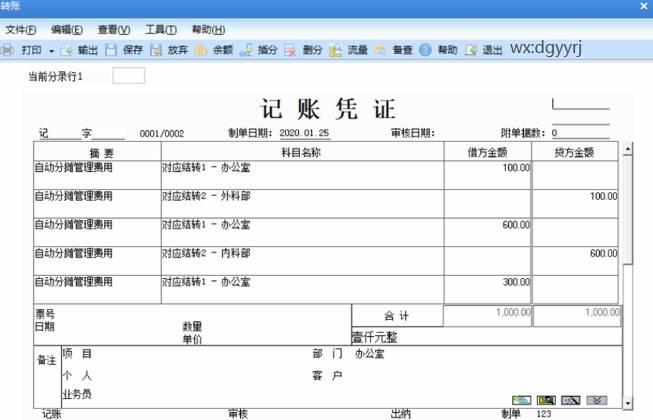Click the Output (输出) toolbar icon
653x420 pixels.
click(x=67, y=50)
